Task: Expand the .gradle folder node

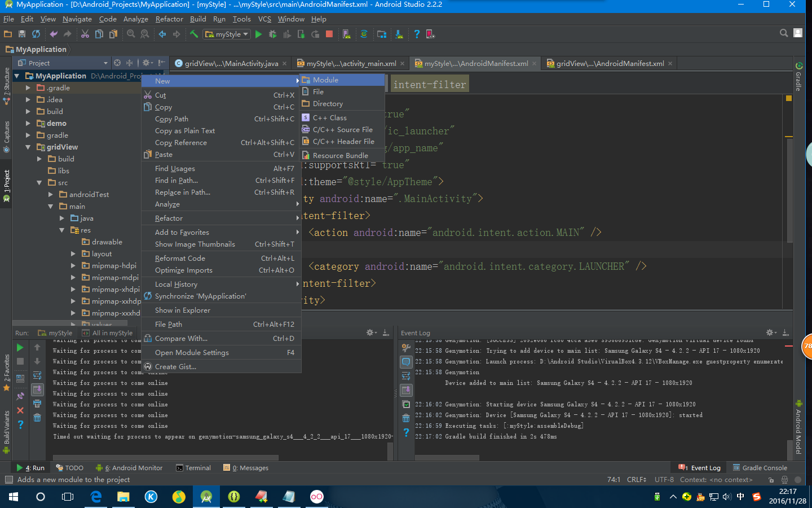Action: [28, 87]
